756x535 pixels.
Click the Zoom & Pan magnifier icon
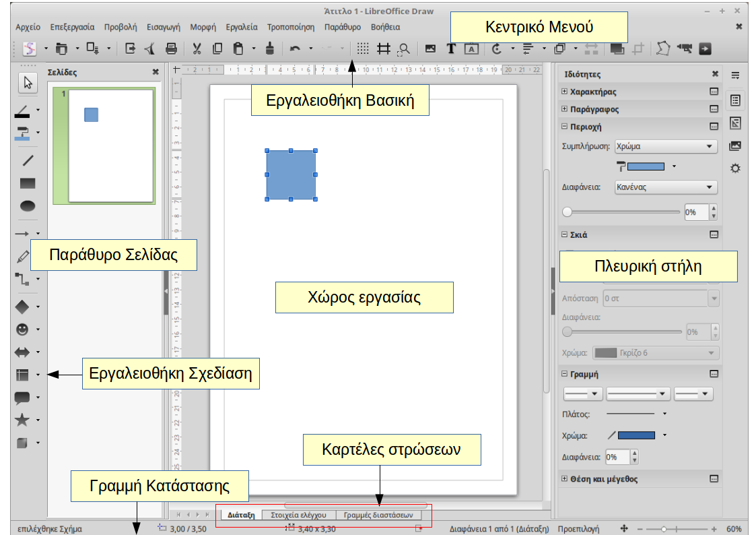point(404,49)
